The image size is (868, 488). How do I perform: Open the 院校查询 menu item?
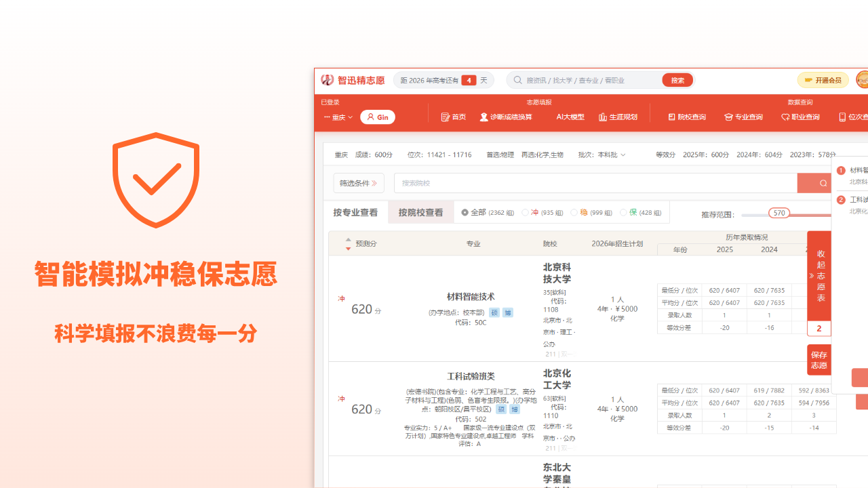pos(686,117)
